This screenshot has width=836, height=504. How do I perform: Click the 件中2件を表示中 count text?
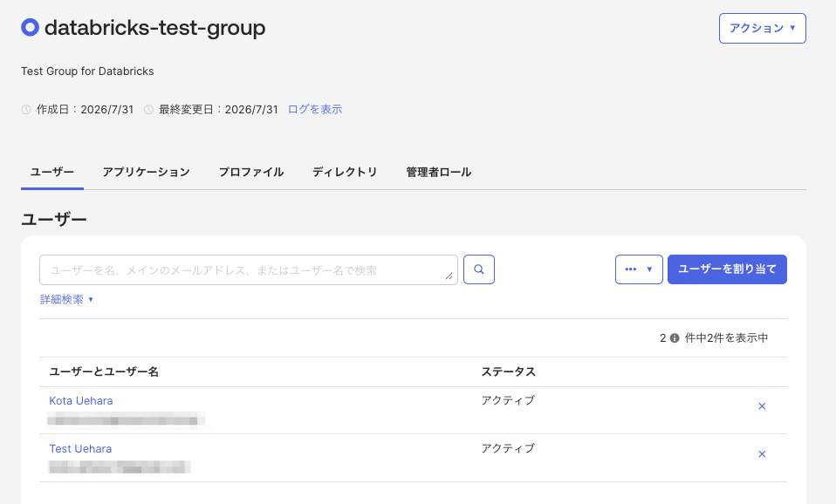click(x=726, y=337)
